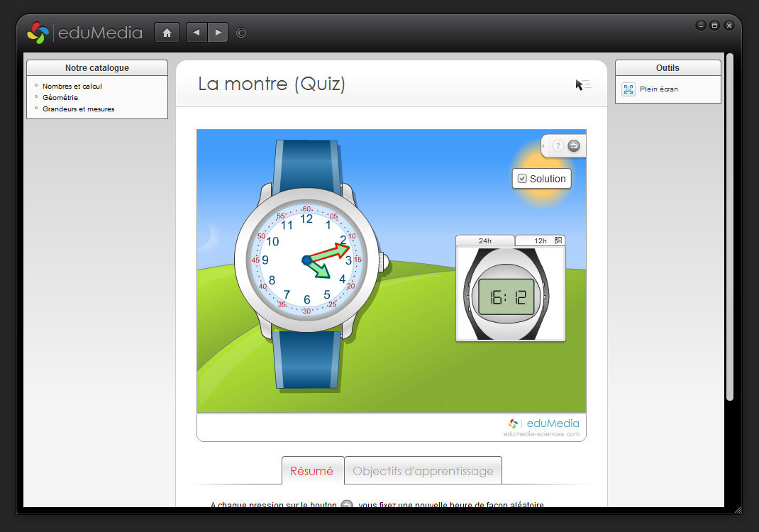This screenshot has height=532, width=759.
Task: Click the cursor list icon beside title
Action: [583, 85]
